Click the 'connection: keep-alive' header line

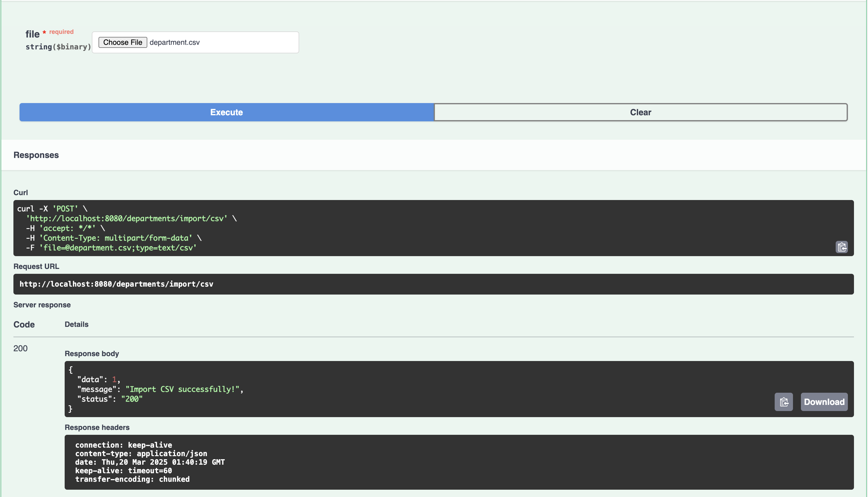pos(124,445)
